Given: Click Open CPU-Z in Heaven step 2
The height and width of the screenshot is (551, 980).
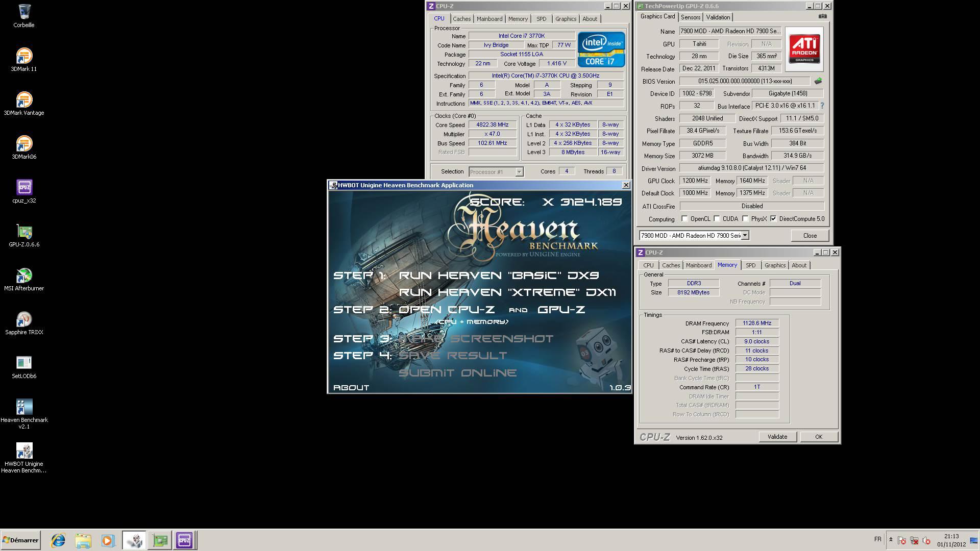Looking at the screenshot, I should 447,310.
